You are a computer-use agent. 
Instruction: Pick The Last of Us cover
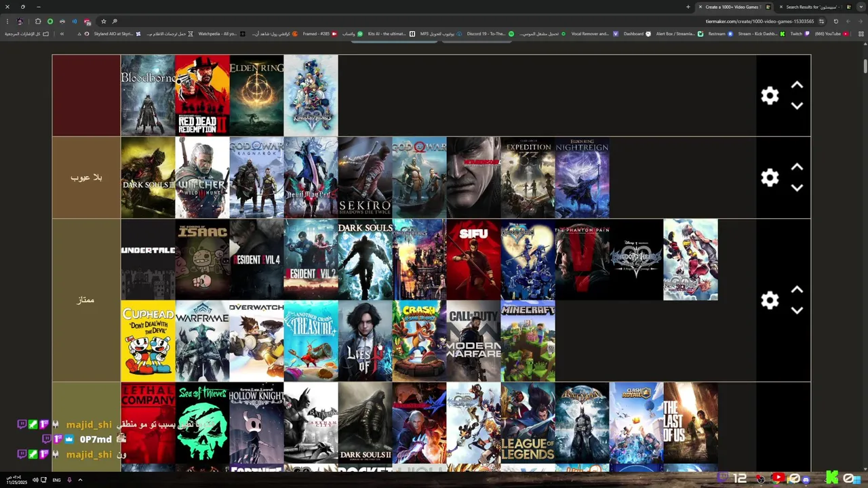(690, 423)
